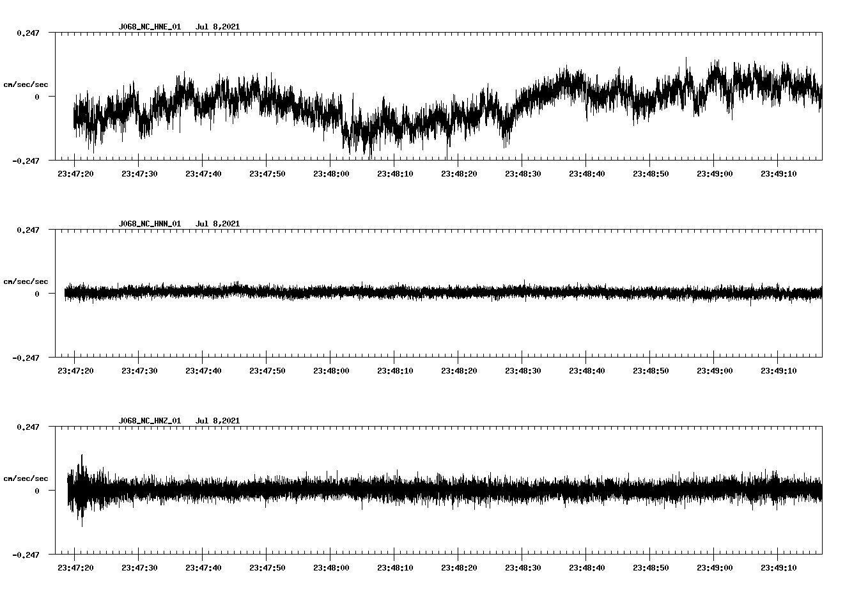Screen dimensions: 868x591
Task: Click the 23:48:40 time label under HNZ plot
Action: (587, 567)
